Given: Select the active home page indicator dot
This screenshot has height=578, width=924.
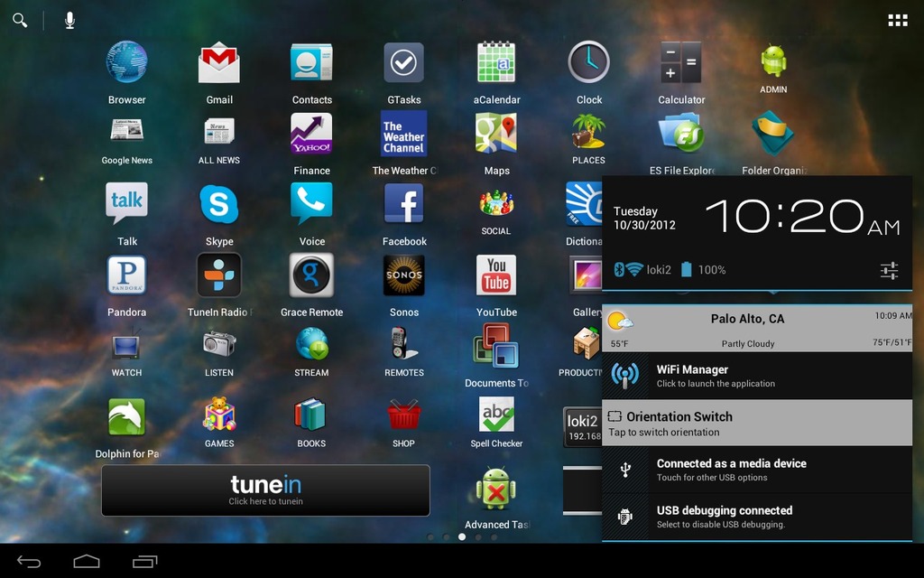Looking at the screenshot, I should (x=462, y=536).
